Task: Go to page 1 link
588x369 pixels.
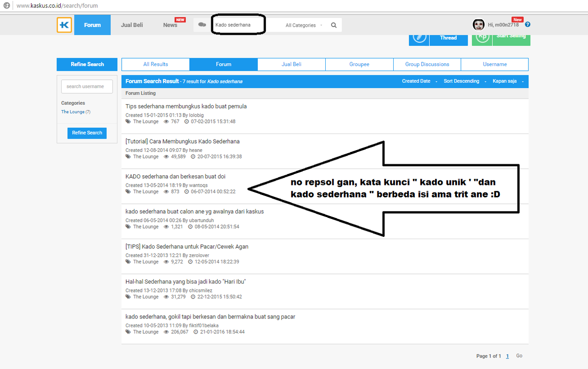Action: point(508,356)
